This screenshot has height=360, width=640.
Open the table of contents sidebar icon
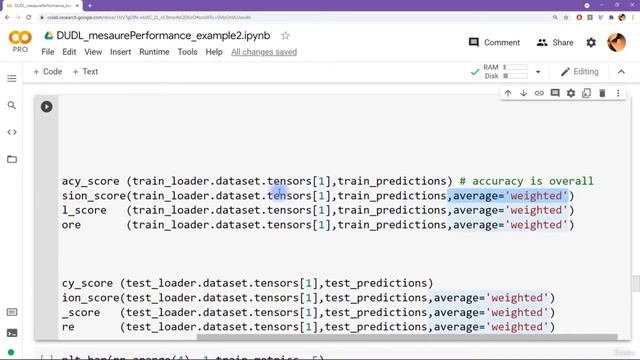(x=12, y=78)
